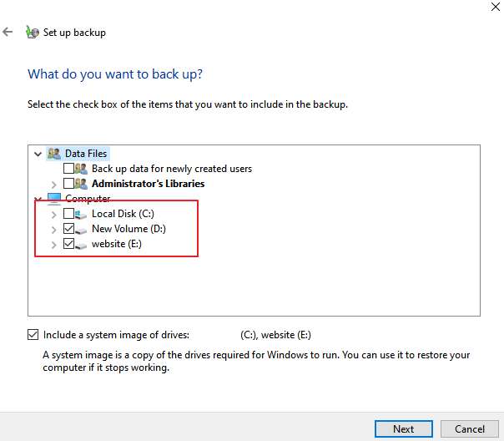Click the Administrator's Libraries icon
The width and height of the screenshot is (504, 441).
pyautogui.click(x=82, y=183)
